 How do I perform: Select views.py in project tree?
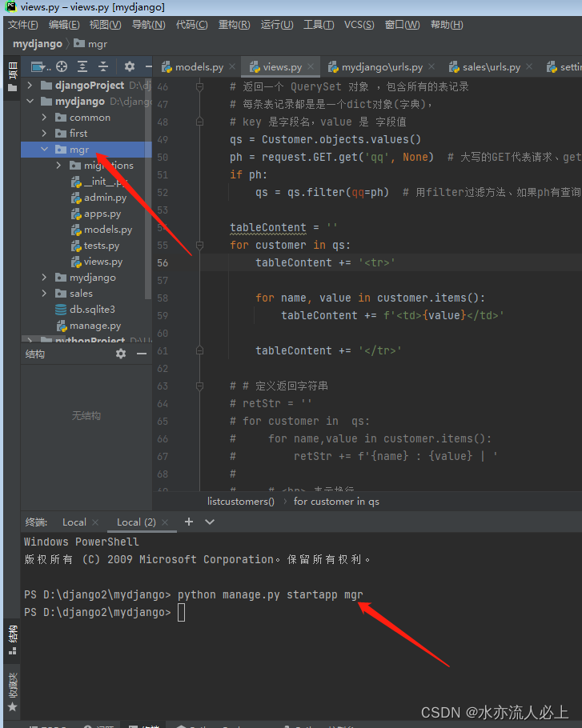(x=97, y=262)
